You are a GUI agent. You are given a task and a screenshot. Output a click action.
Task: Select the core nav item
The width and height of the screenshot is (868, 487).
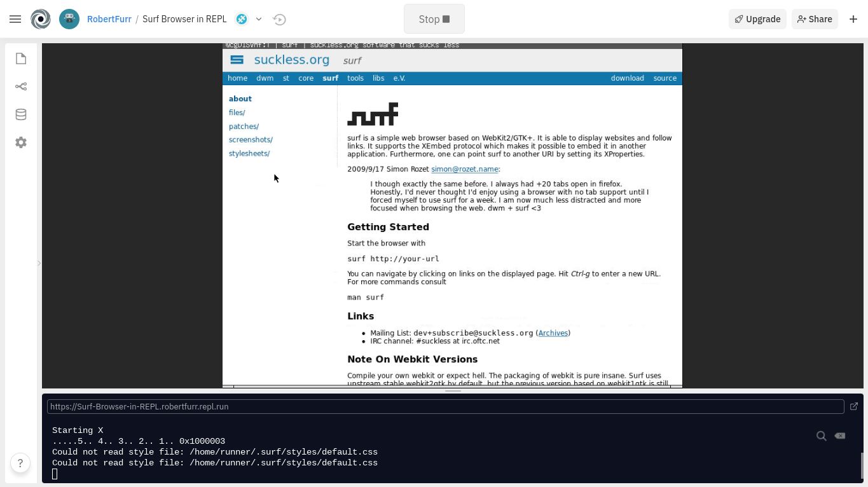(306, 78)
